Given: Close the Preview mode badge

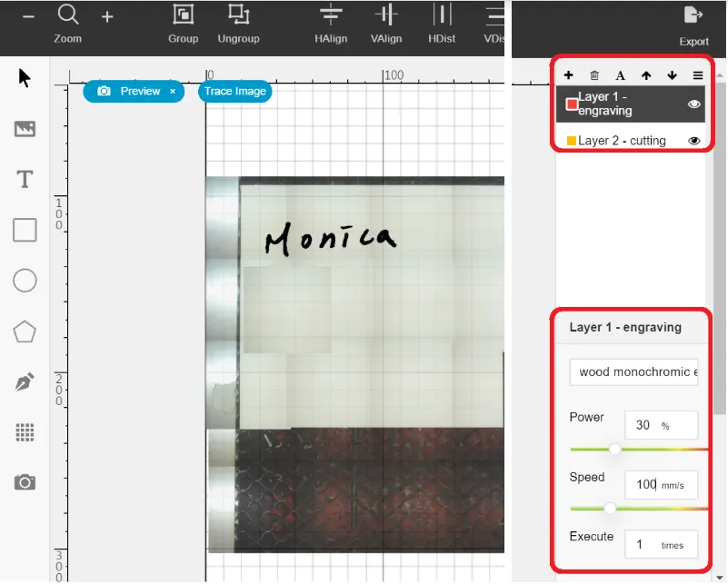Looking at the screenshot, I should [x=173, y=92].
